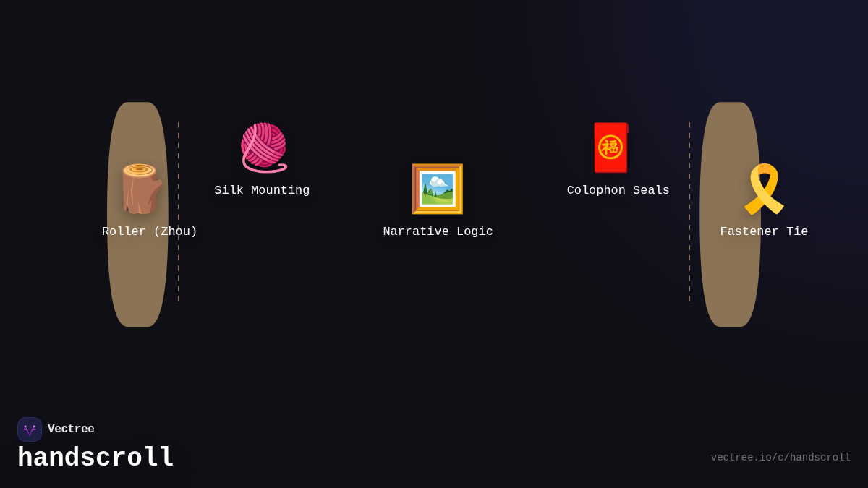Image resolution: width=868 pixels, height=488 pixels.
Task: Click the "handscroll" title heading
Action: (95, 458)
